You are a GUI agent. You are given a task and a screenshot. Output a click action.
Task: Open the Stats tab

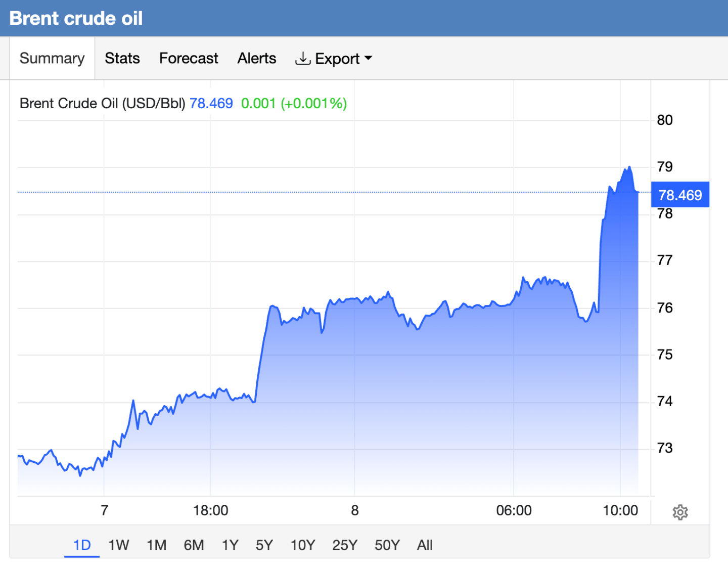pyautogui.click(x=122, y=58)
